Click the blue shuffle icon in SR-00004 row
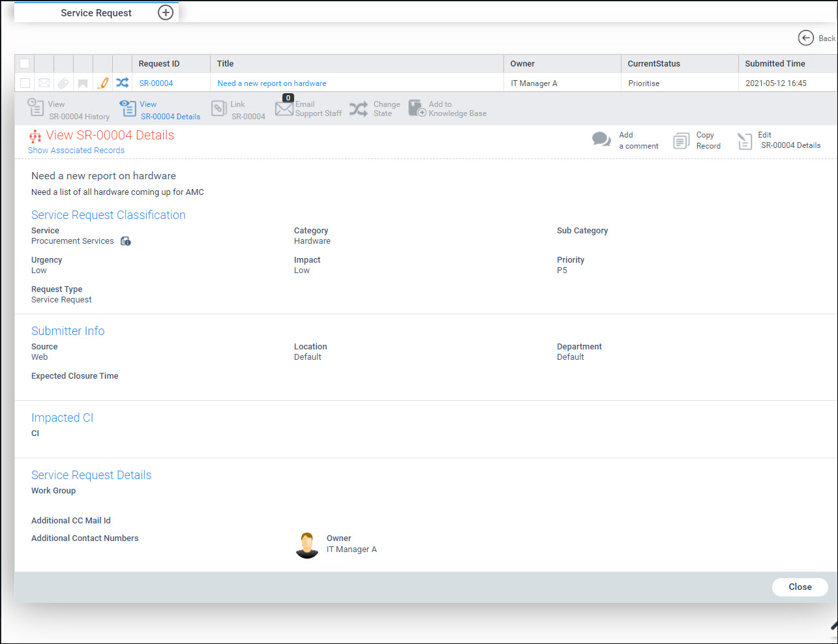The width and height of the screenshot is (838, 644). (122, 83)
